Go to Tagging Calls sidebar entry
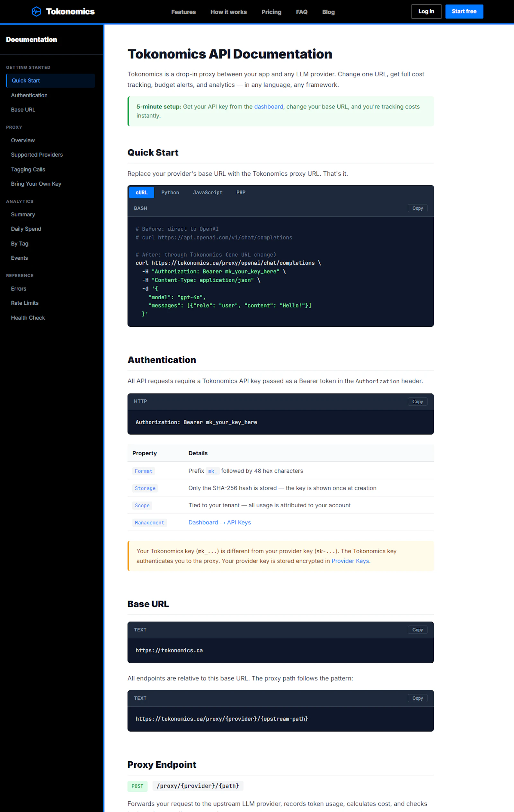 click(28, 170)
